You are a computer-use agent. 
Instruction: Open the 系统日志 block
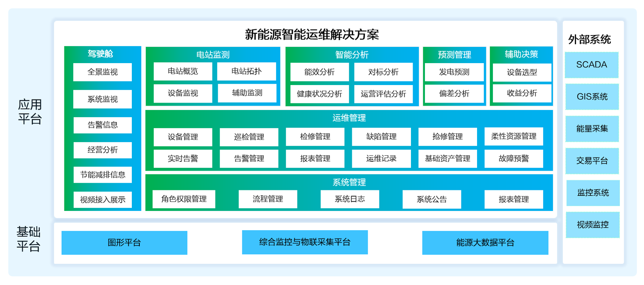(x=350, y=199)
